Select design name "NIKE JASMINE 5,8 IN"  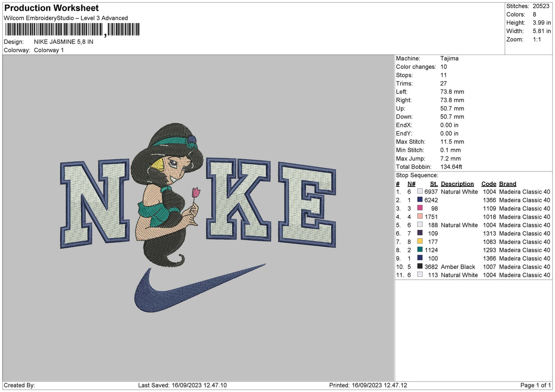(64, 42)
